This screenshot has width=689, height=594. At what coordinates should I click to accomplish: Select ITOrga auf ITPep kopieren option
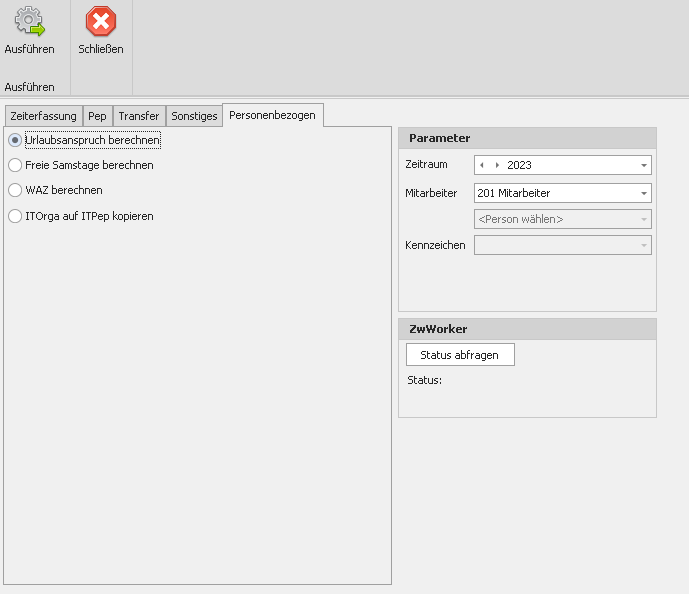click(x=15, y=216)
